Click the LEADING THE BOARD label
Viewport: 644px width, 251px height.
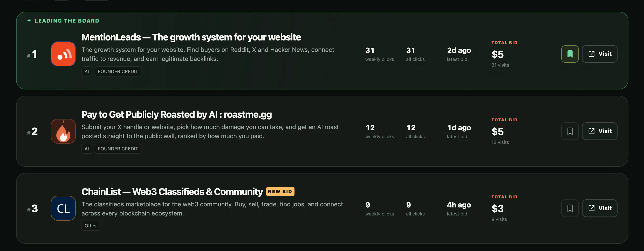pos(67,21)
